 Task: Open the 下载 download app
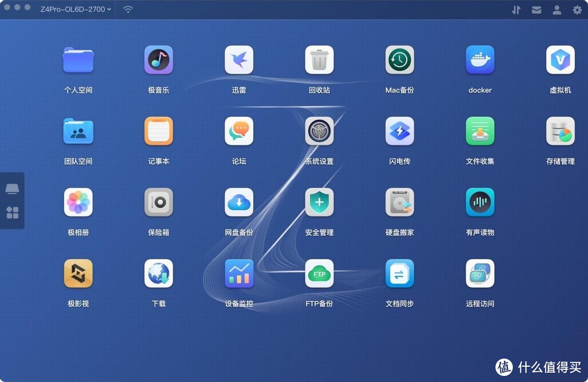click(x=158, y=274)
